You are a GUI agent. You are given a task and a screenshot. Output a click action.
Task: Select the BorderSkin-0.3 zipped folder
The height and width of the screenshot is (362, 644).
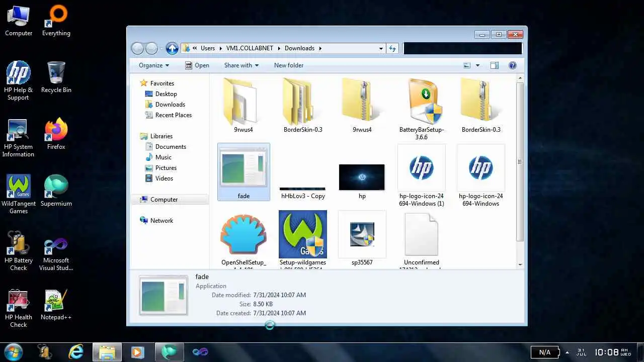point(481,105)
